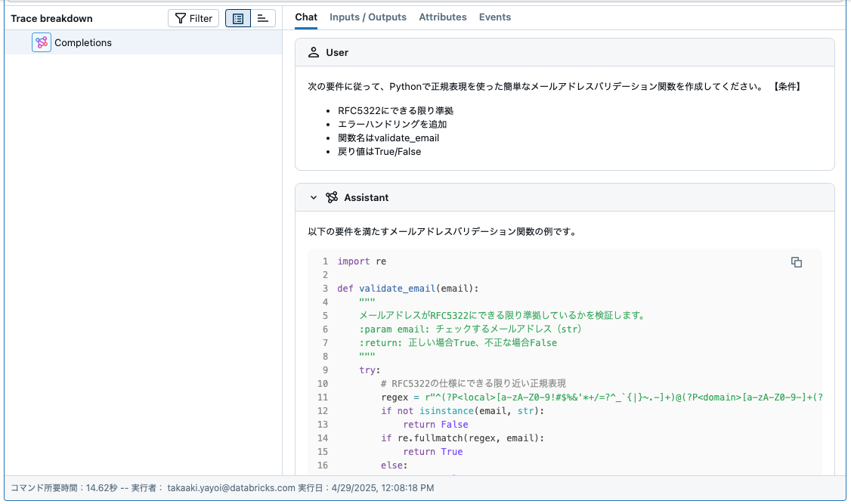Screen dimensions: 851x504
Task: Expand the User message card
Action: (x=563, y=52)
